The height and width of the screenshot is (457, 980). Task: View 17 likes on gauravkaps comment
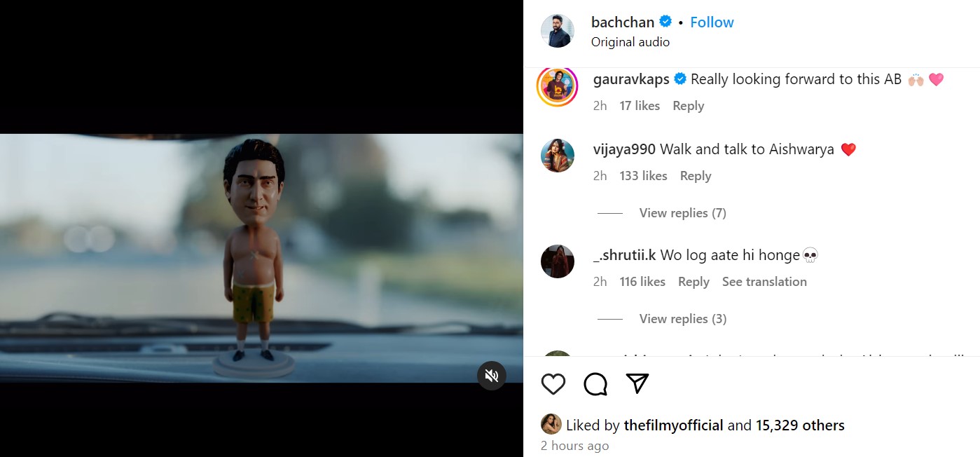640,106
